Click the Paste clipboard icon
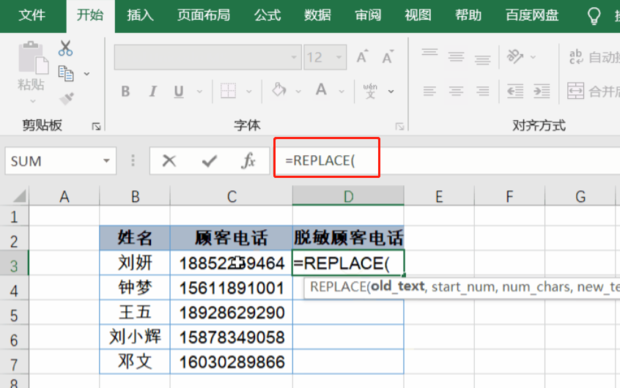This screenshot has height=388, width=620. pyautogui.click(x=33, y=58)
